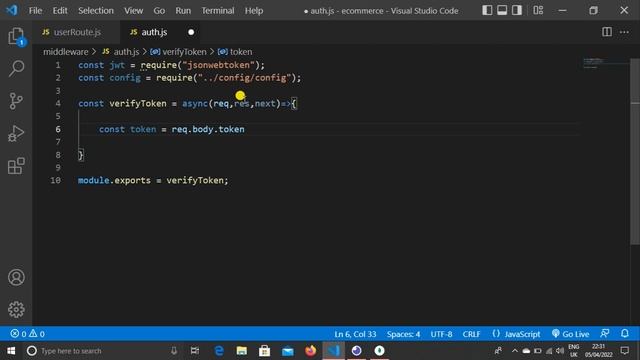Open the Edit menu
640x360 pixels.
point(60,11)
